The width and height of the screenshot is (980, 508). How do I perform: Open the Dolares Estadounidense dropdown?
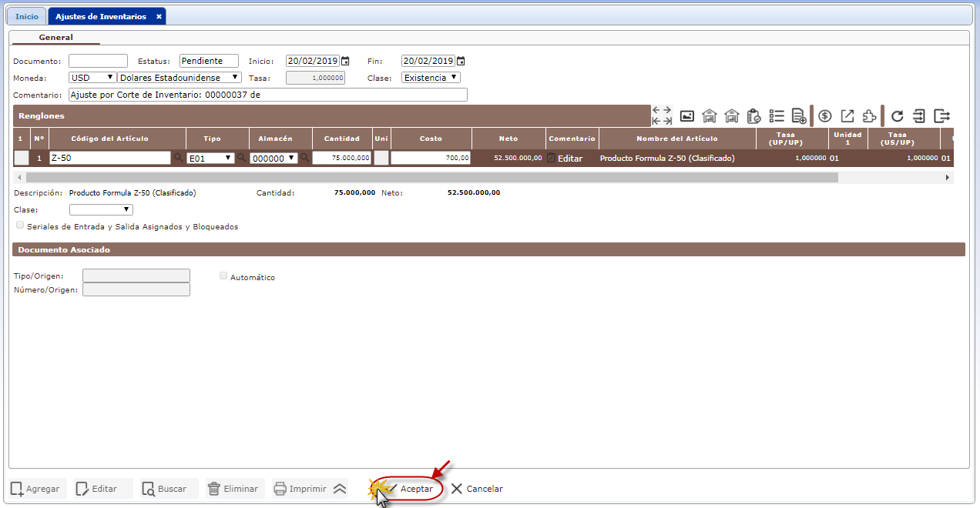click(x=180, y=78)
